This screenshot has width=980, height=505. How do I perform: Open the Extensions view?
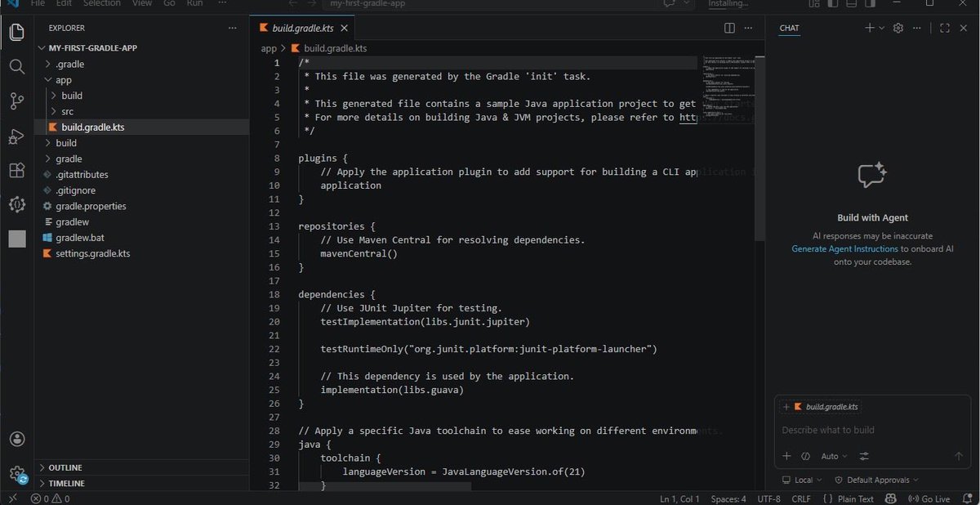point(16,170)
